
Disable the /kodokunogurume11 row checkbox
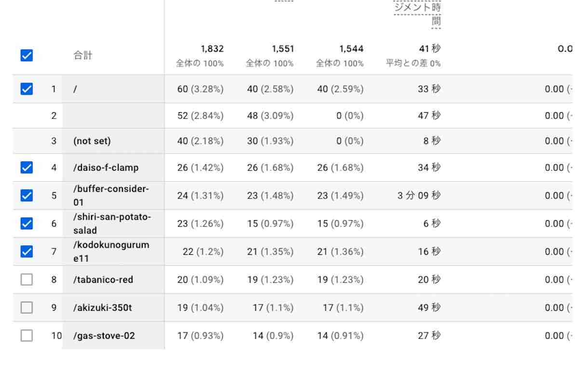[27, 251]
